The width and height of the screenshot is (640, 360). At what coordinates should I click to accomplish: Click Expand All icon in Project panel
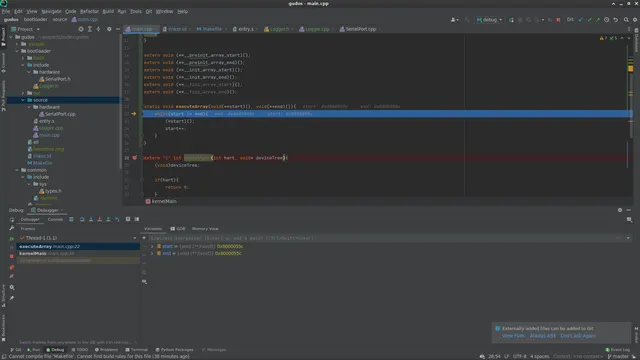coord(89,29)
